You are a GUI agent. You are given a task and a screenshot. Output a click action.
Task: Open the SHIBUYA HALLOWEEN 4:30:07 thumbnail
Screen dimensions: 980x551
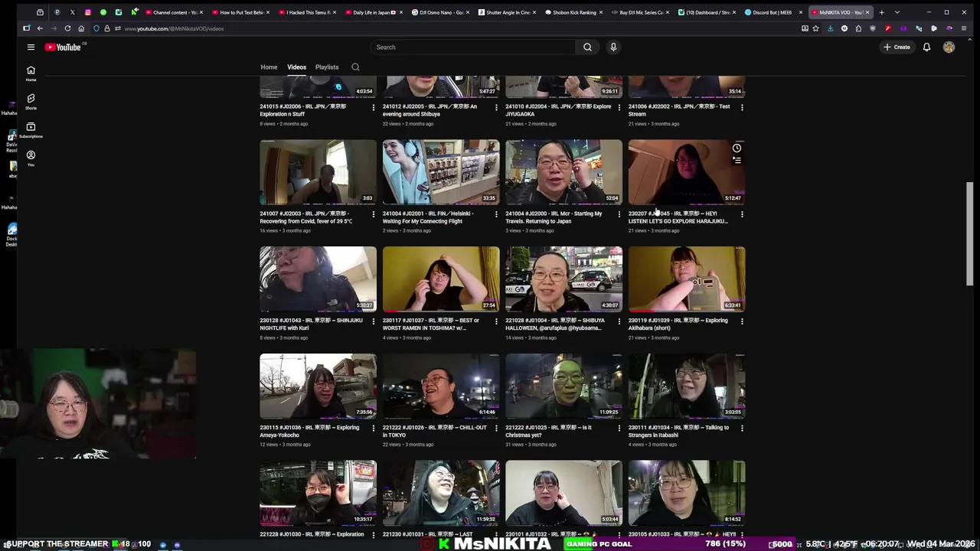pos(563,279)
